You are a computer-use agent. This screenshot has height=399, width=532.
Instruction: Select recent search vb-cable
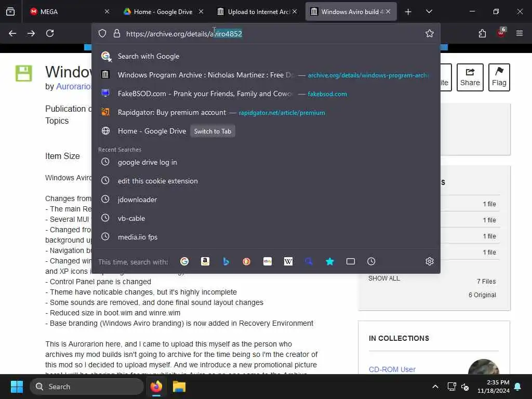(266, 218)
